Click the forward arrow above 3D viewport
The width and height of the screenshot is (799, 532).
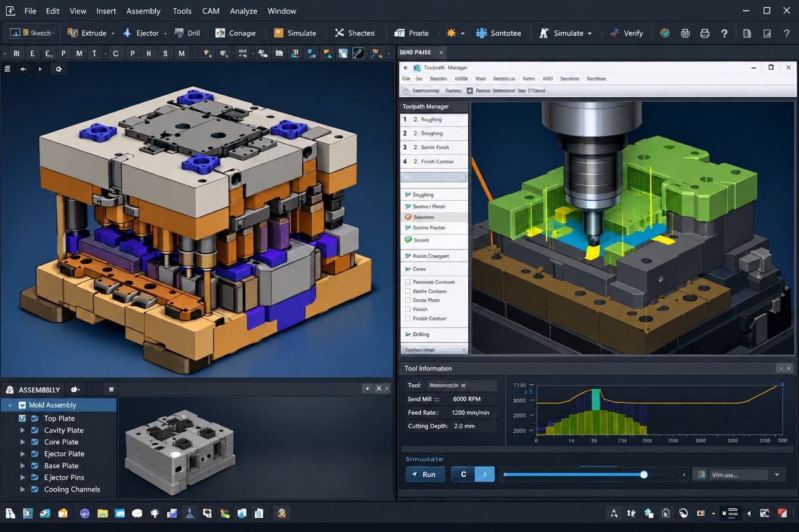pos(40,69)
